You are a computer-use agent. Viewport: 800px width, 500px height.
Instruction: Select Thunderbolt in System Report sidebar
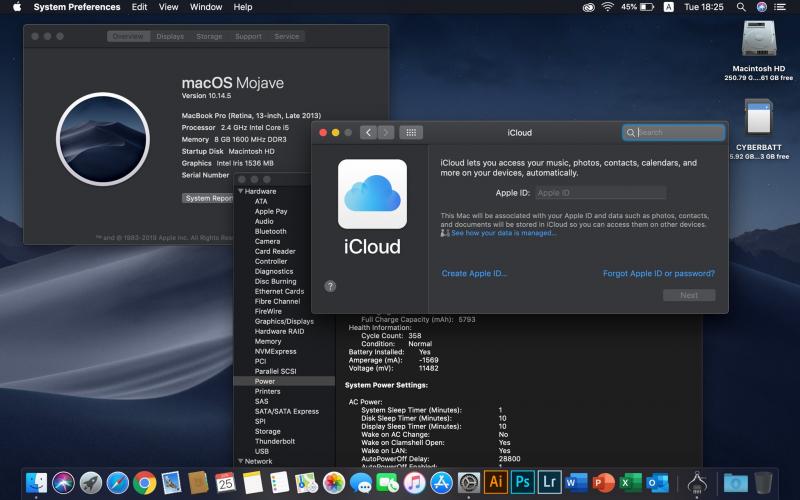pyautogui.click(x=274, y=441)
